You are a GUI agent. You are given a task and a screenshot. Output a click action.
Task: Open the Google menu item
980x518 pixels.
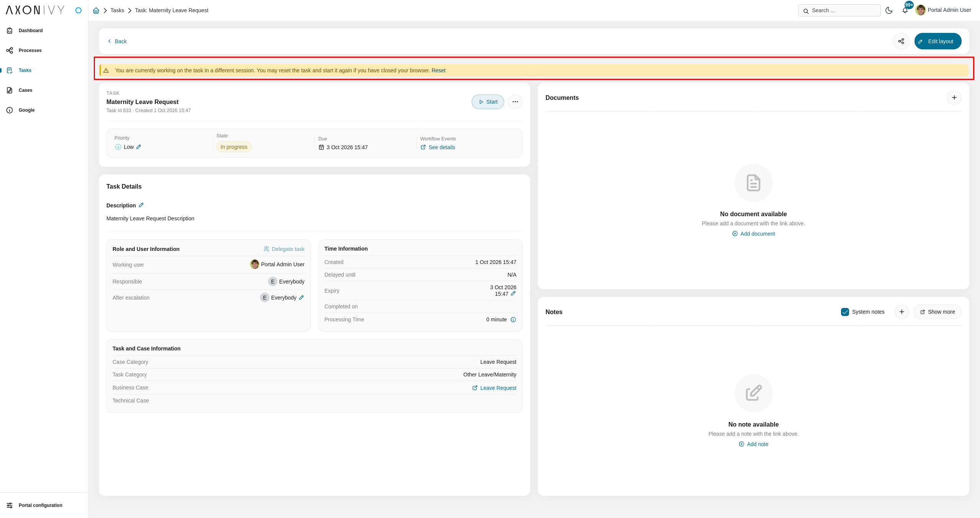tap(44, 110)
